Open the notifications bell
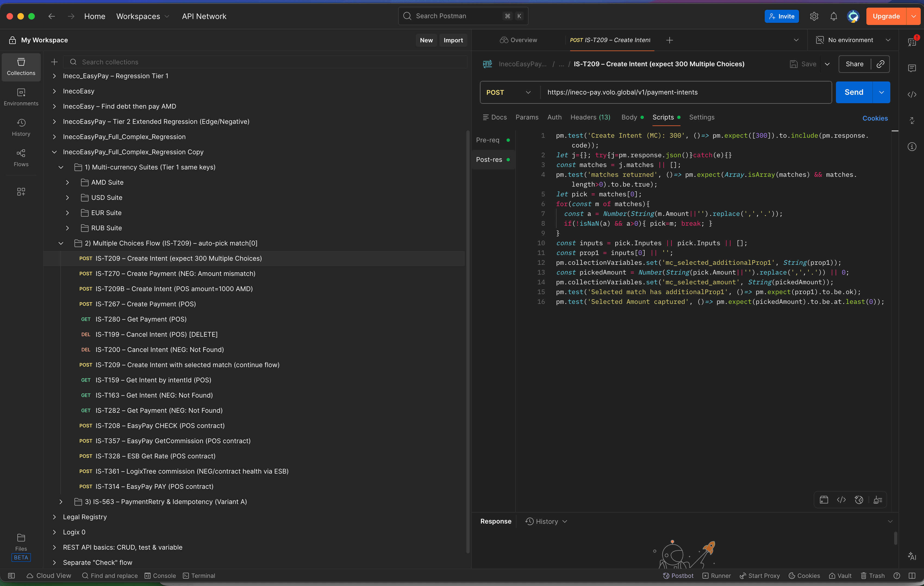This screenshot has height=586, width=924. 834,16
